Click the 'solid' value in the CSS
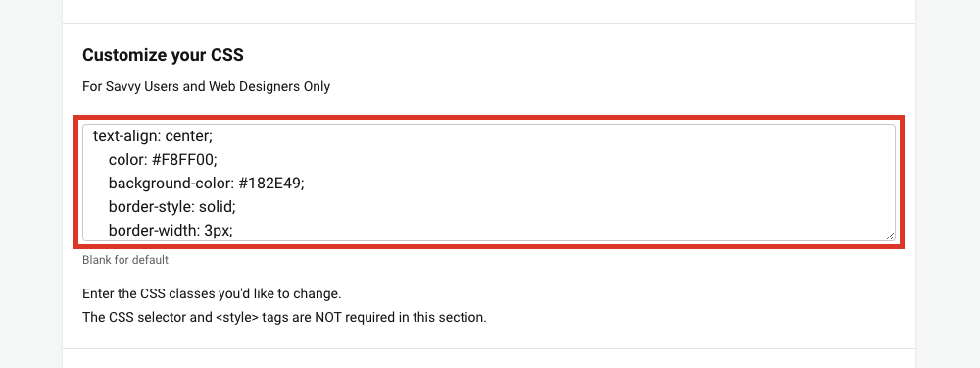Image resolution: width=980 pixels, height=368 pixels. point(217,207)
